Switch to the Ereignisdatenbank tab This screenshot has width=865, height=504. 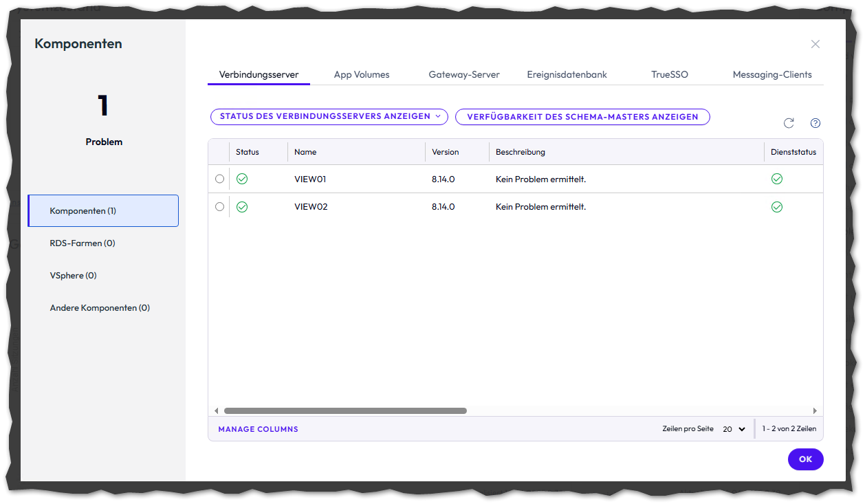(567, 74)
